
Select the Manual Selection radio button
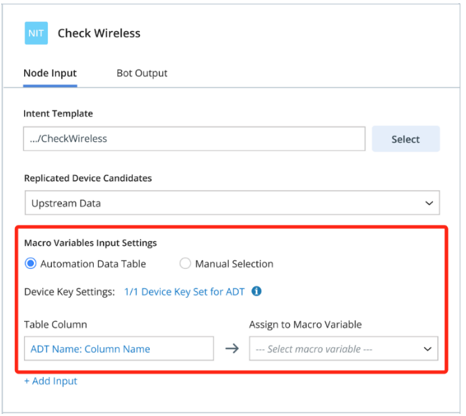(185, 263)
